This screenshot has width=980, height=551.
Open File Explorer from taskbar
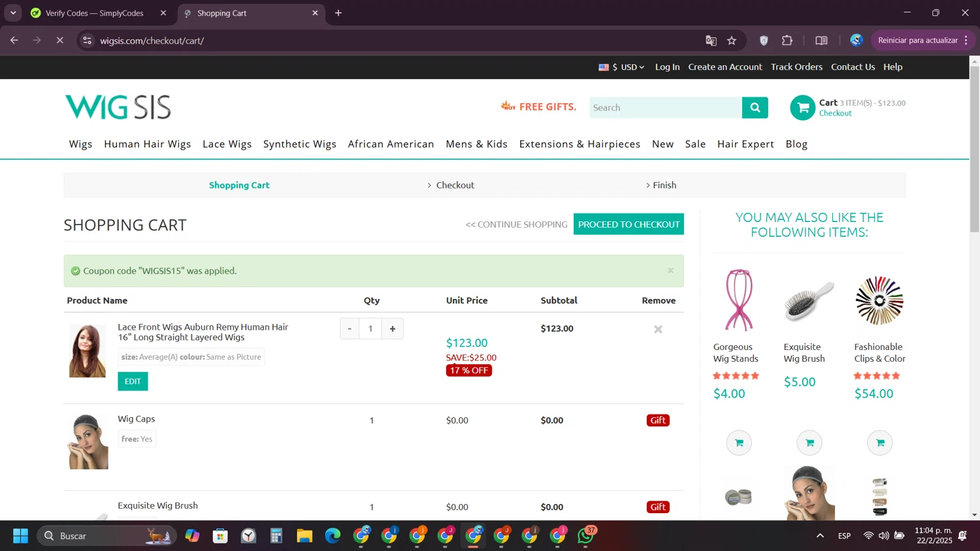point(304,536)
